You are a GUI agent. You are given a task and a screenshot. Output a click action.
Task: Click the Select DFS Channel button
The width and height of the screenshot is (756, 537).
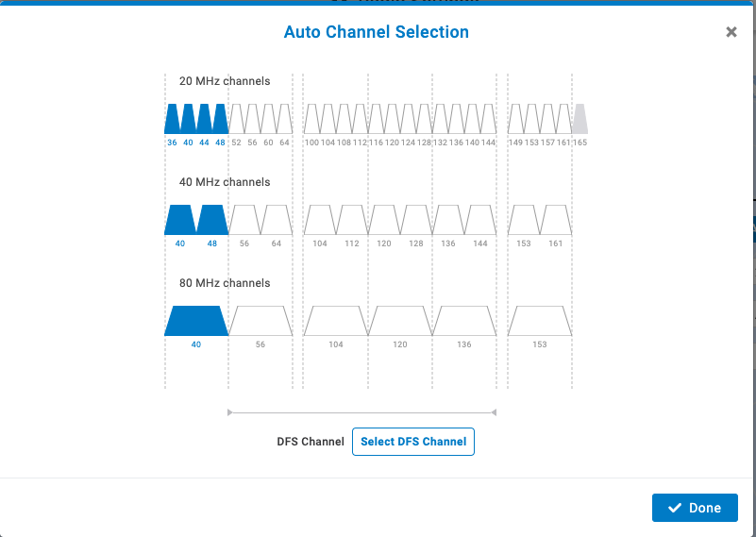point(413,442)
